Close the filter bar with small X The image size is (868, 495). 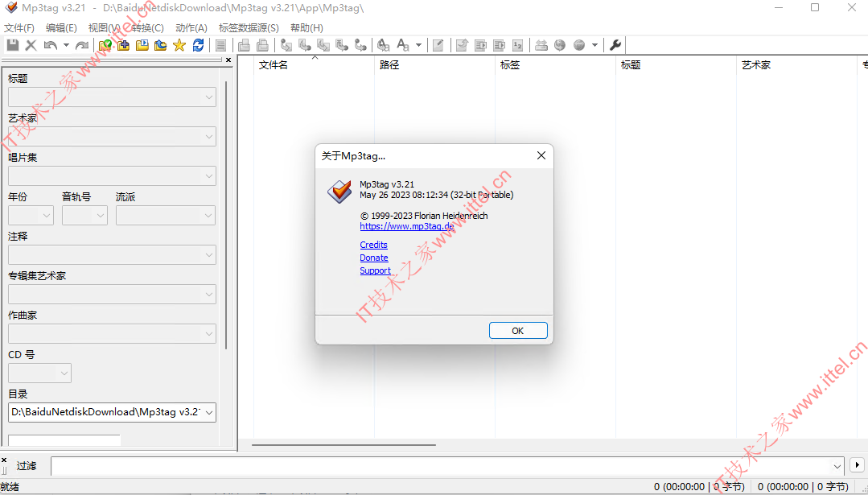click(x=4, y=460)
